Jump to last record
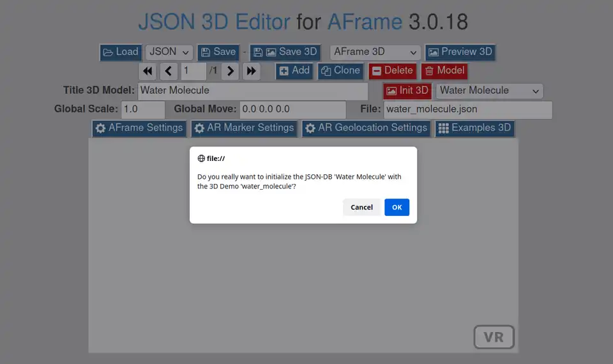The width and height of the screenshot is (613, 364). [x=251, y=71]
